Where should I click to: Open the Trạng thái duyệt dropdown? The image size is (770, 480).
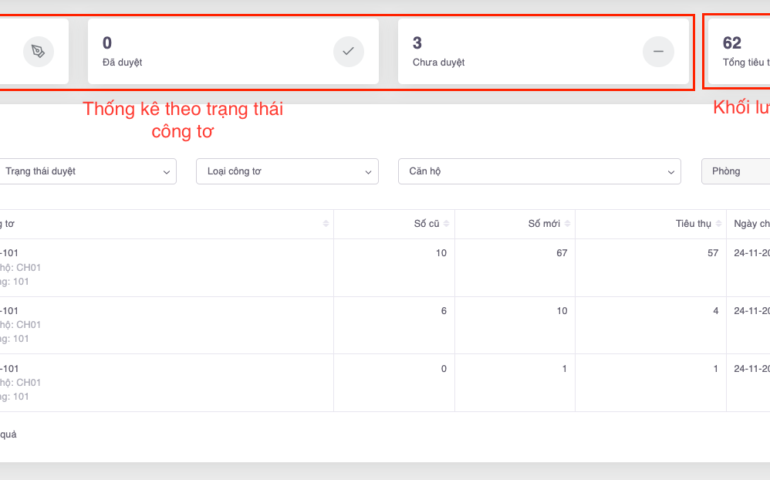tap(86, 171)
